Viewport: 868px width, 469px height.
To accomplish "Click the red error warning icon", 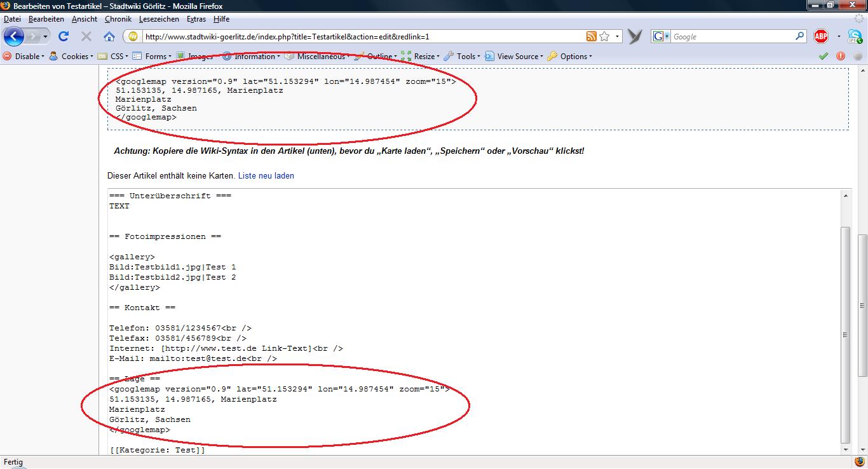I will [x=841, y=57].
